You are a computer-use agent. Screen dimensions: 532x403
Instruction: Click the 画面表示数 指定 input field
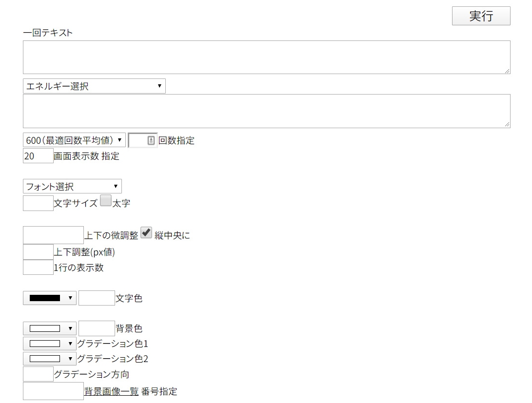pos(38,156)
